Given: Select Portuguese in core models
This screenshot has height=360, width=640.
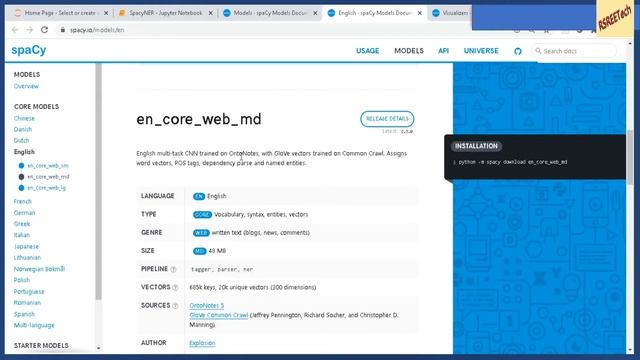Looking at the screenshot, I should pos(29,291).
